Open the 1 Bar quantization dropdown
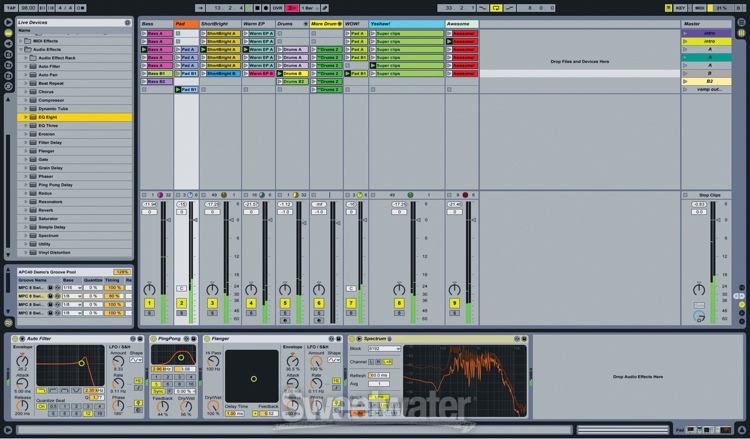 309,7
